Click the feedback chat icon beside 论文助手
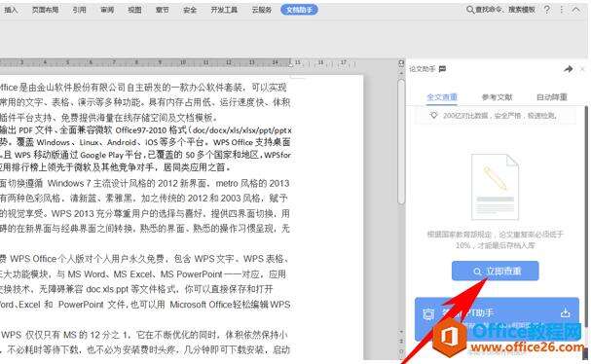The image size is (591, 364). [442, 69]
